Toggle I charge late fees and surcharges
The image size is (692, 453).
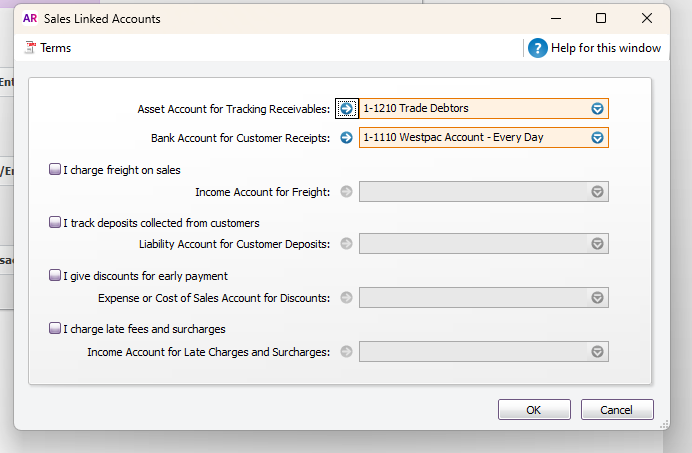click(x=55, y=329)
